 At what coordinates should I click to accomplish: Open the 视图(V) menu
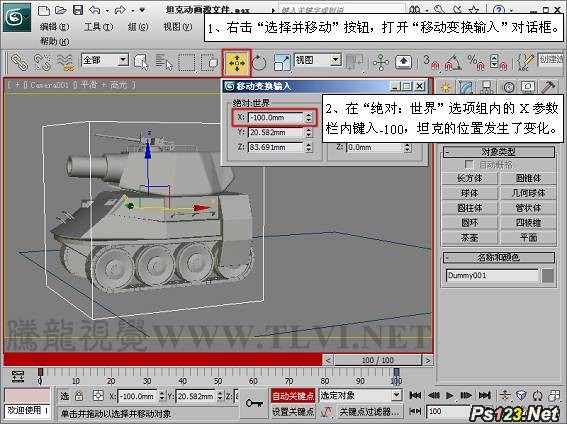click(x=177, y=26)
